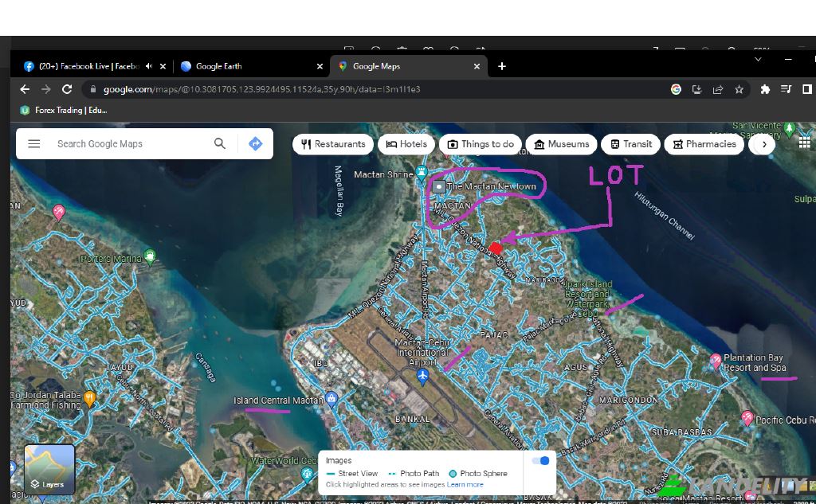The height and width of the screenshot is (504, 816).
Task: Open the Learn more link
Action: (465, 484)
